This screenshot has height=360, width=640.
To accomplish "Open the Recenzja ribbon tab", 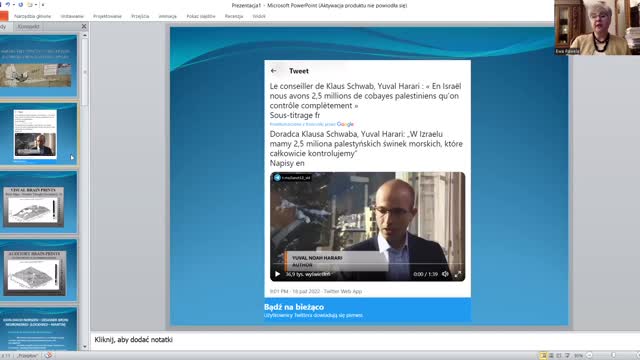I will coord(234,16).
